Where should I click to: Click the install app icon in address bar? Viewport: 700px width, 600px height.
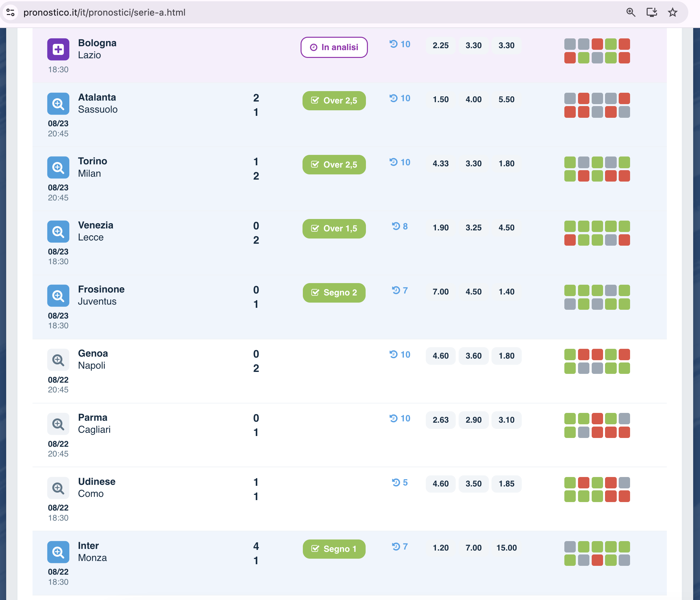(x=652, y=12)
